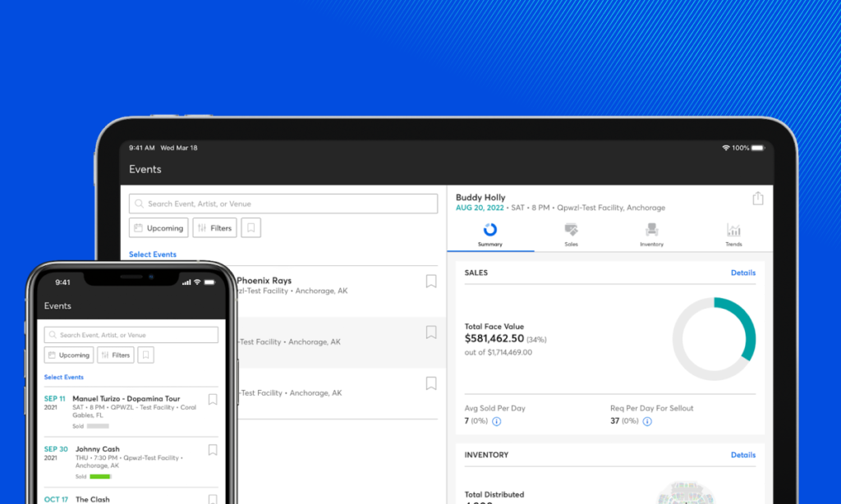
Task: Click the bookmark filter icon on phone toolbar
Action: pos(145,355)
